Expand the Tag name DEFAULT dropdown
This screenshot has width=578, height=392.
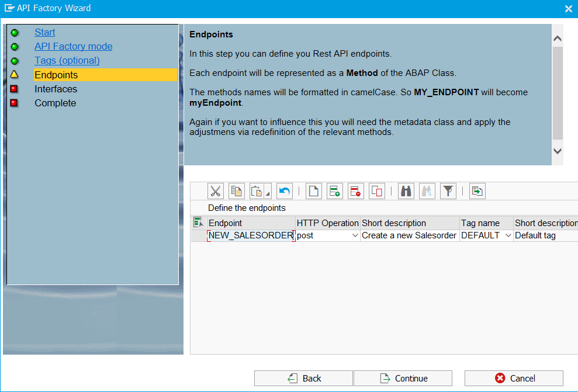pyautogui.click(x=508, y=235)
